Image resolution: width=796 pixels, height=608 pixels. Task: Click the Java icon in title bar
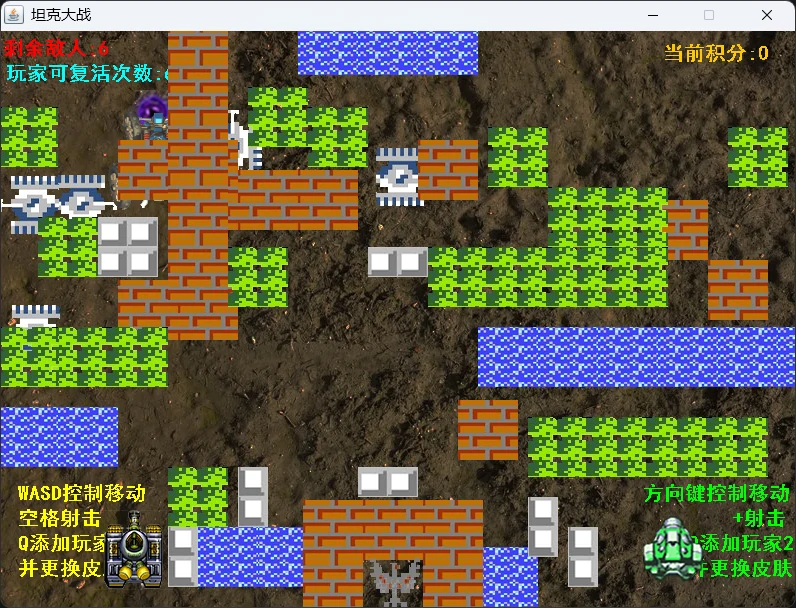click(15, 15)
